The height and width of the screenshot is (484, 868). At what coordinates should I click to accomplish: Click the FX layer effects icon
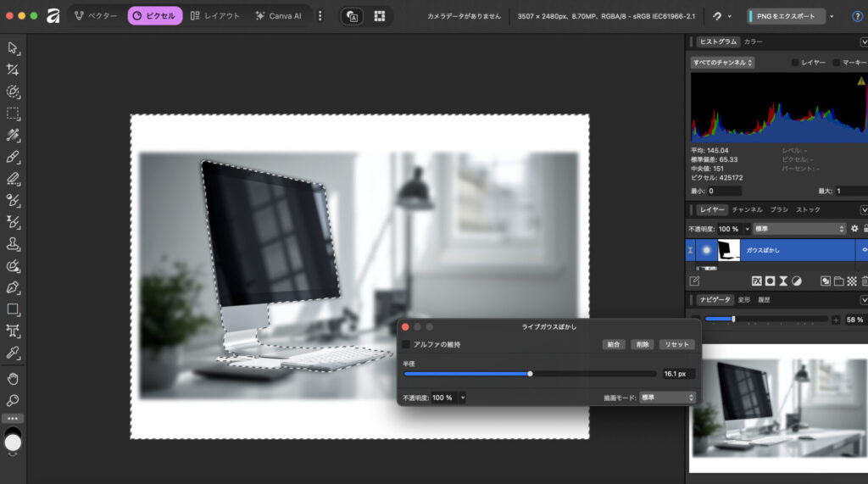click(x=757, y=281)
